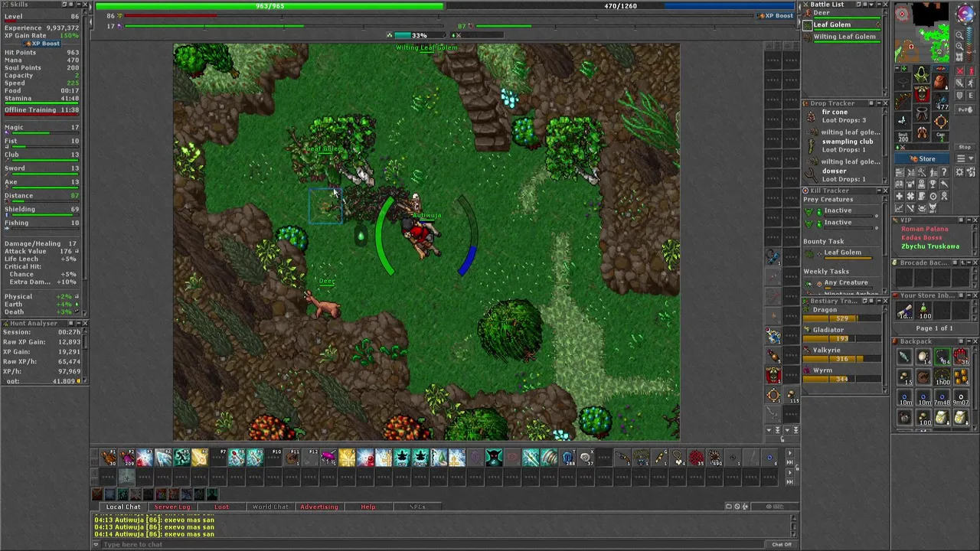Viewport: 980px width, 551px height.
Task: Select the defensive shield fight mode icon
Action: [x=960, y=96]
